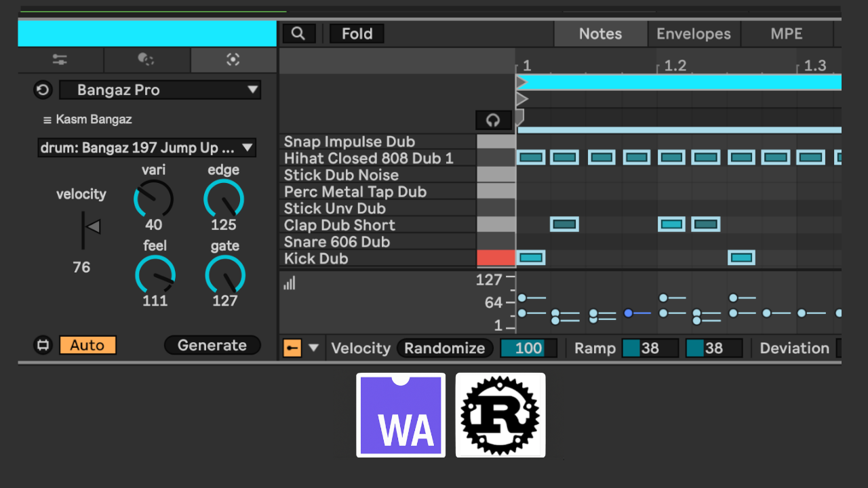This screenshot has width=868, height=488.
Task: Switch to the MPE tab
Action: tap(786, 34)
